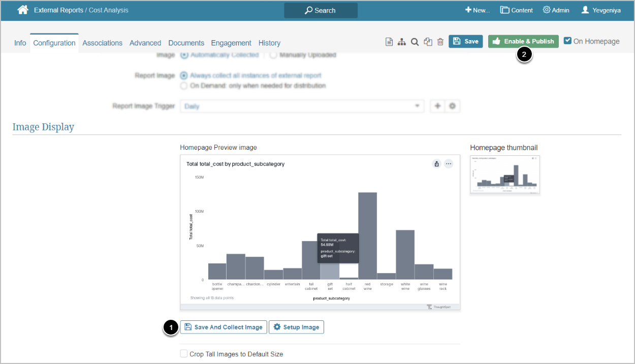Image resolution: width=635 pixels, height=364 pixels.
Task: Select On Demand report image option
Action: point(184,86)
